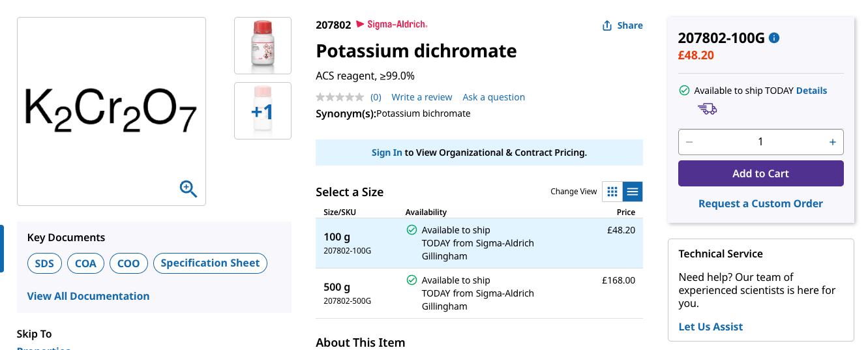Switch to grid view icon
868x350 pixels.
(612, 192)
